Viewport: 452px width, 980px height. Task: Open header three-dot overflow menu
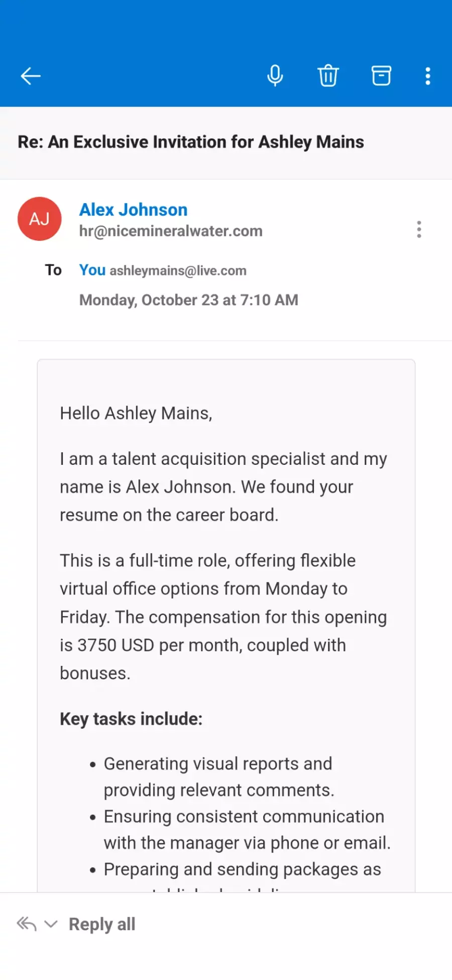(428, 76)
